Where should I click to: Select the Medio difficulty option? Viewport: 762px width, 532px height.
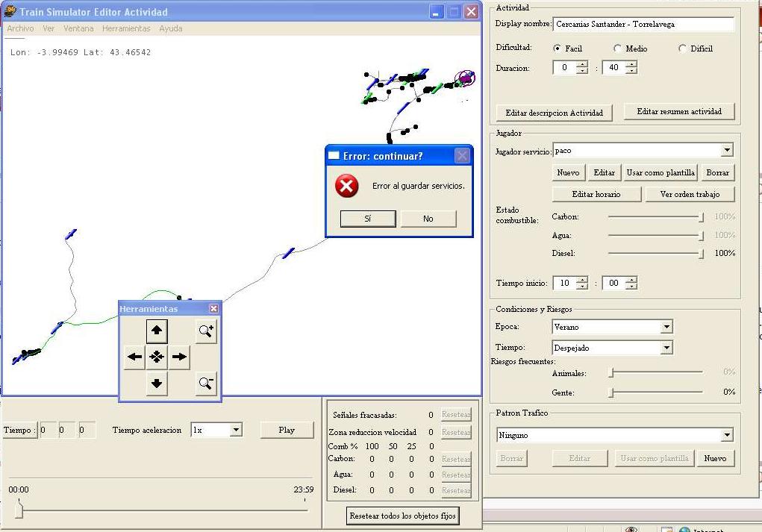pyautogui.click(x=617, y=48)
